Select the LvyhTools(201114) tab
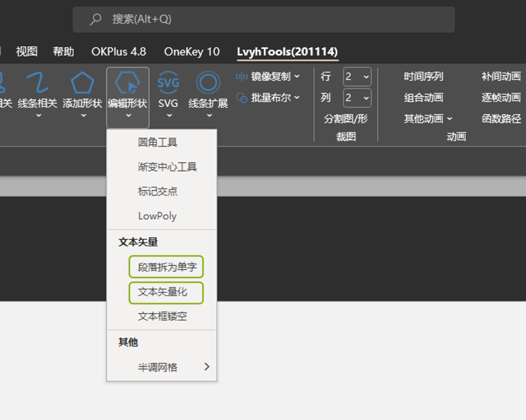The height and width of the screenshot is (420, 526). point(287,52)
